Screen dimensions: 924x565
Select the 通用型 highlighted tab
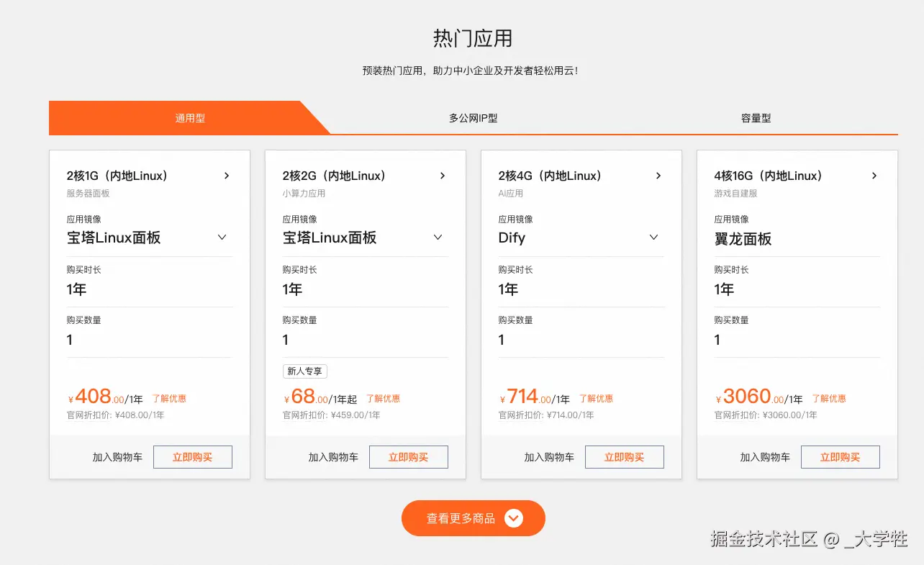coord(189,117)
